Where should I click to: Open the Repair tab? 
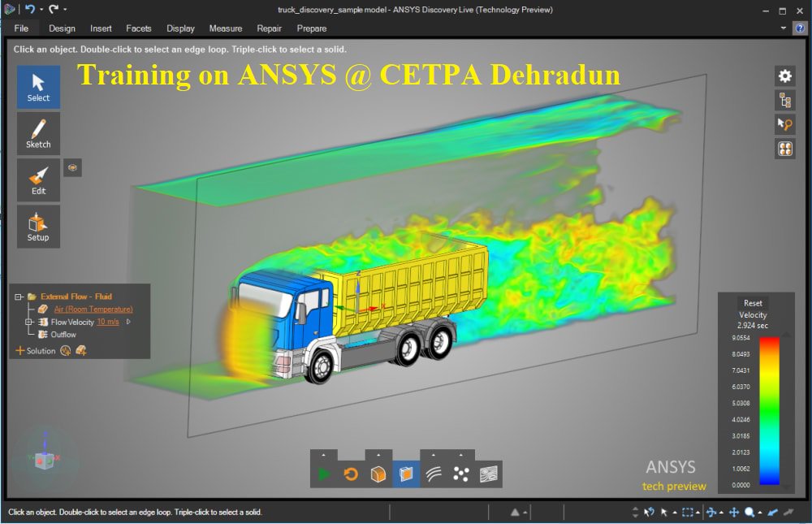[x=270, y=28]
